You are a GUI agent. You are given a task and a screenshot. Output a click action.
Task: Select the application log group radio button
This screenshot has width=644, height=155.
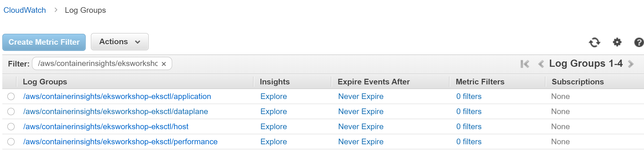pyautogui.click(x=11, y=96)
